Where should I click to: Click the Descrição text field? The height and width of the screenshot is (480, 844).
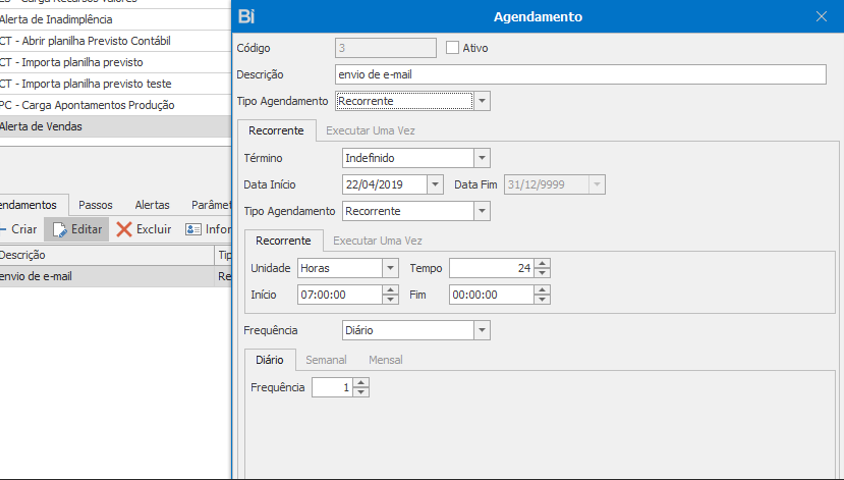point(580,75)
